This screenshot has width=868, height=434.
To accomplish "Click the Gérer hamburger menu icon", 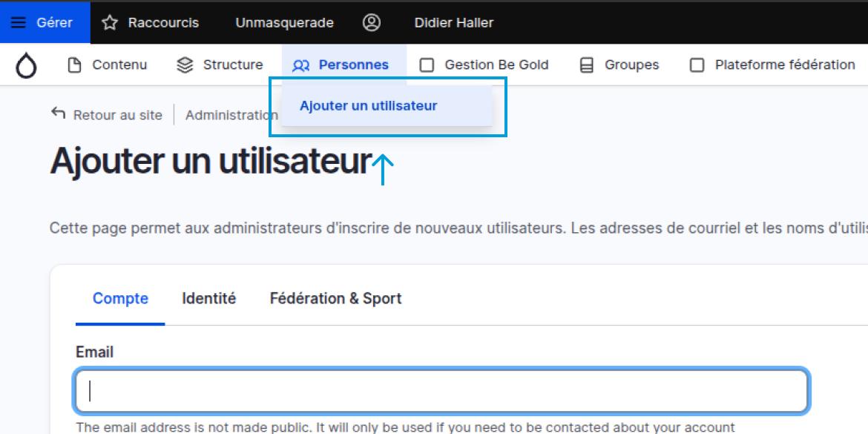I will [19, 23].
